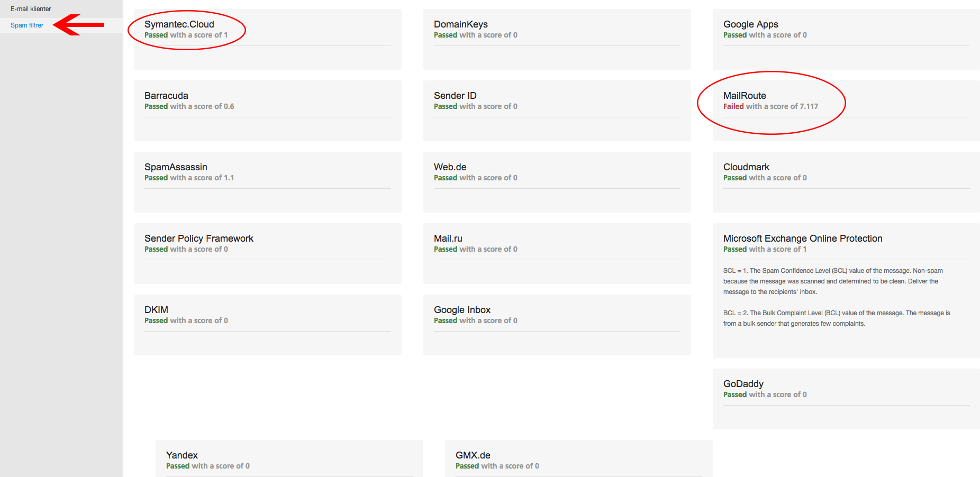Select the Spam filtrer sidebar item
Image resolution: width=980 pixels, height=477 pixels.
(27, 25)
